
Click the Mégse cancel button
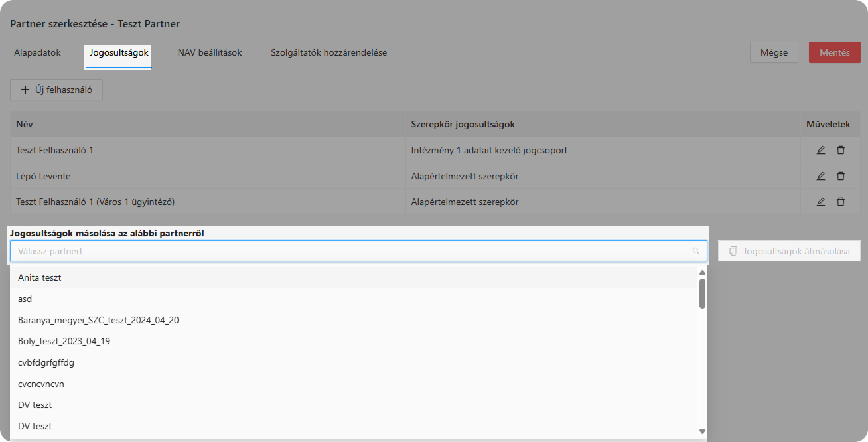tap(774, 52)
